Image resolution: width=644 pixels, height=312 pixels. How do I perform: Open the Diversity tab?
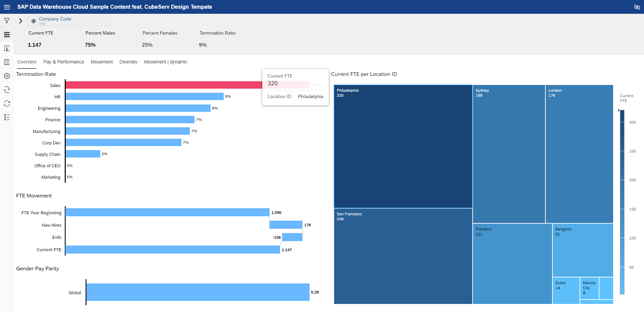click(x=128, y=62)
